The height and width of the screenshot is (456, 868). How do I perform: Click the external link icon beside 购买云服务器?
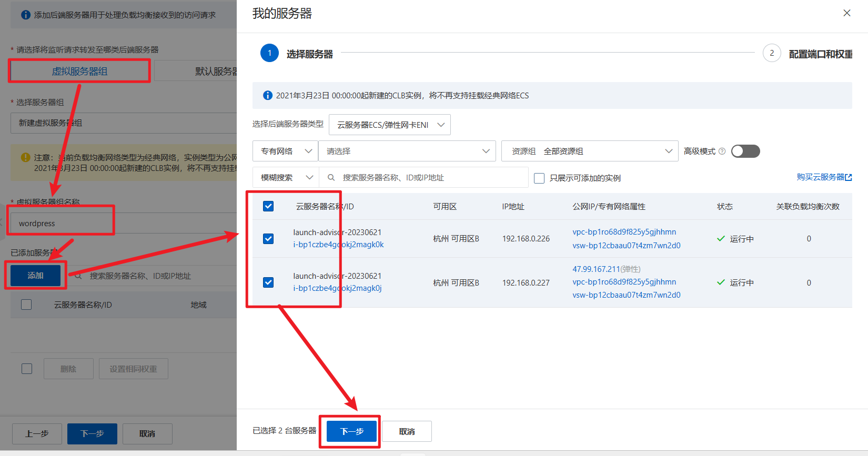coord(849,178)
